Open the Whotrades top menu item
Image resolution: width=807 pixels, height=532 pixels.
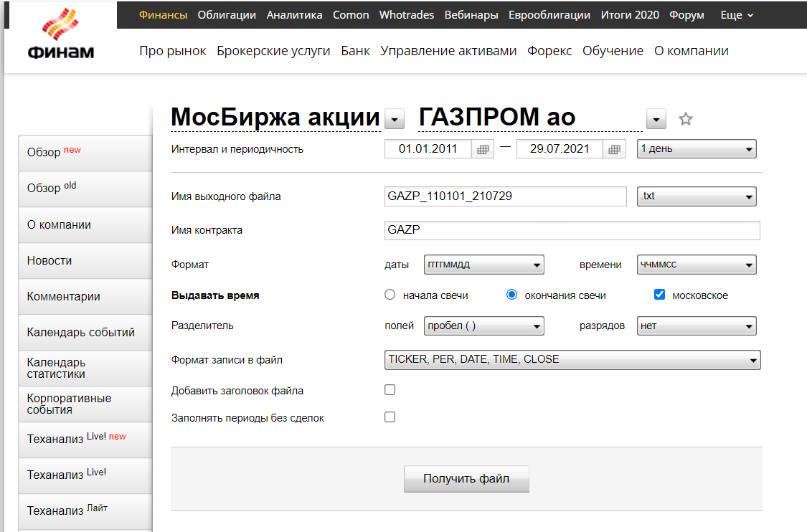click(407, 15)
